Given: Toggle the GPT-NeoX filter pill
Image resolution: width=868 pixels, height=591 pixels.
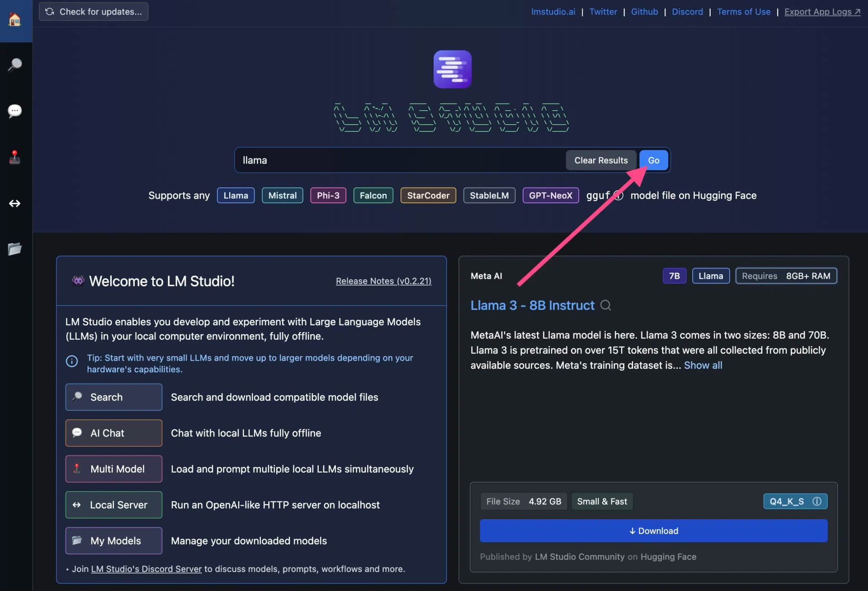Looking at the screenshot, I should (550, 195).
